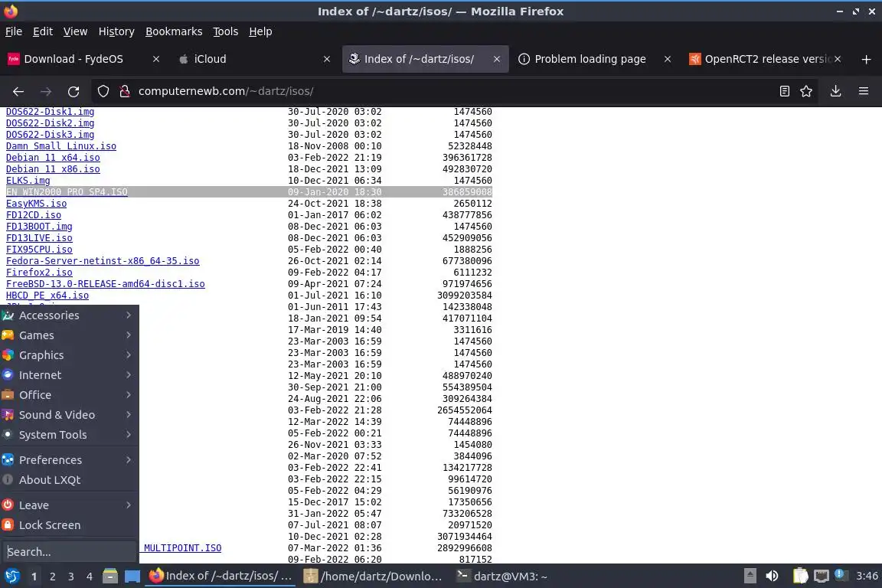Expand the System Tools submenu
882x588 pixels.
[69, 435]
